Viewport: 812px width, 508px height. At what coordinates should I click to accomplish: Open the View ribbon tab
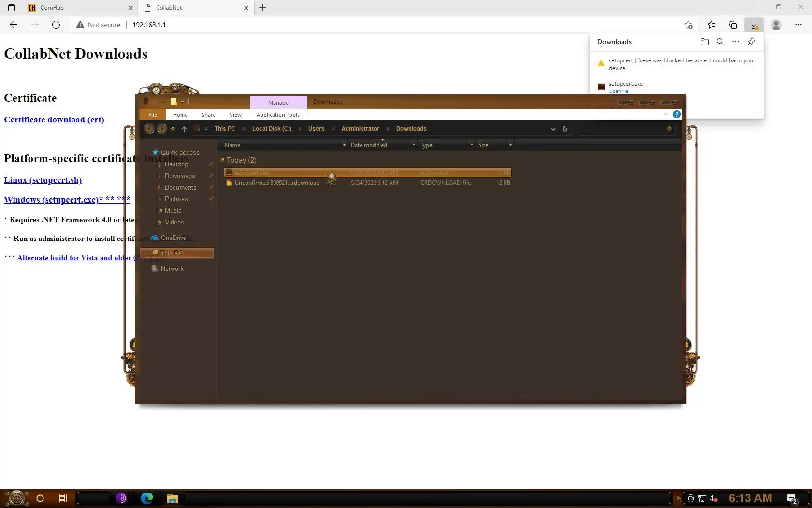point(235,115)
